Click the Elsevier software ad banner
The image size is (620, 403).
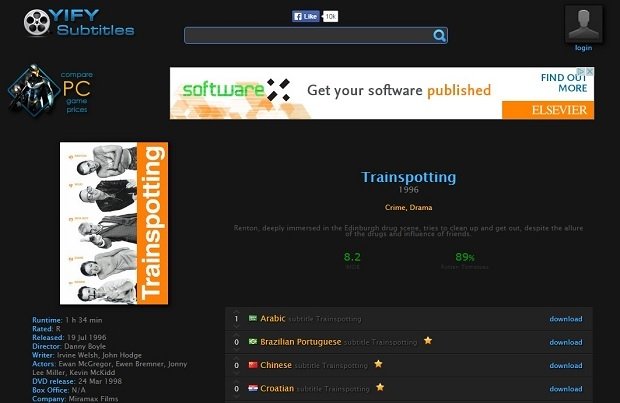click(x=382, y=93)
